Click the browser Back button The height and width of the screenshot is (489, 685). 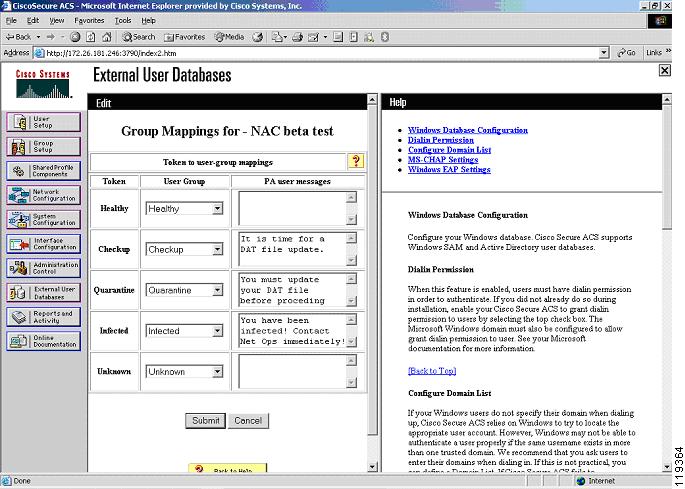coord(18,37)
